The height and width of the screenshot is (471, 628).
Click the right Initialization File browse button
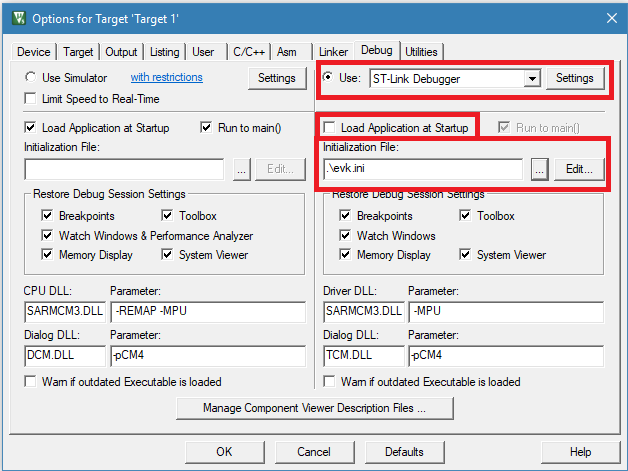(539, 169)
